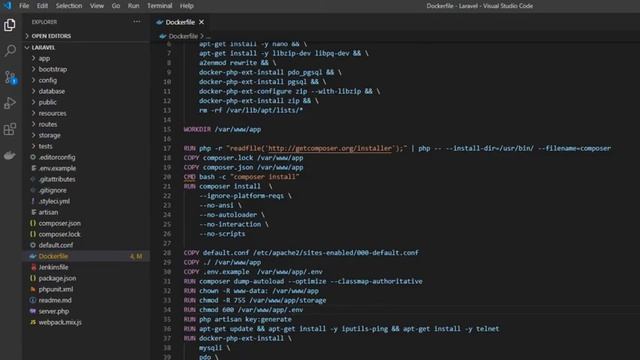This screenshot has width=640, height=360.
Task: Click Dockerfile in the breadcrumb path
Action: coord(183,36)
